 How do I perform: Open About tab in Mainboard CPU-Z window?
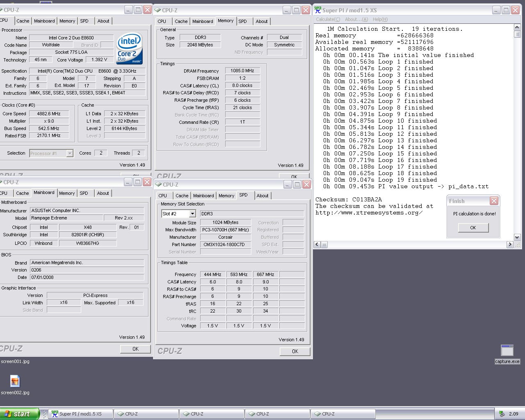pos(103,193)
